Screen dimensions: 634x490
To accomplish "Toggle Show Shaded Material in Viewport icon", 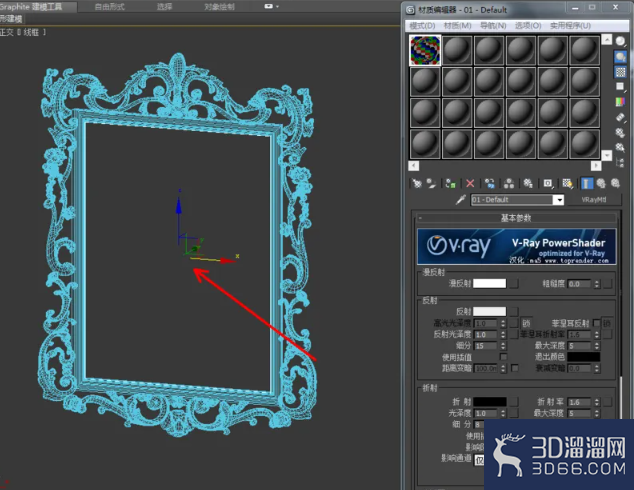I will (568, 184).
